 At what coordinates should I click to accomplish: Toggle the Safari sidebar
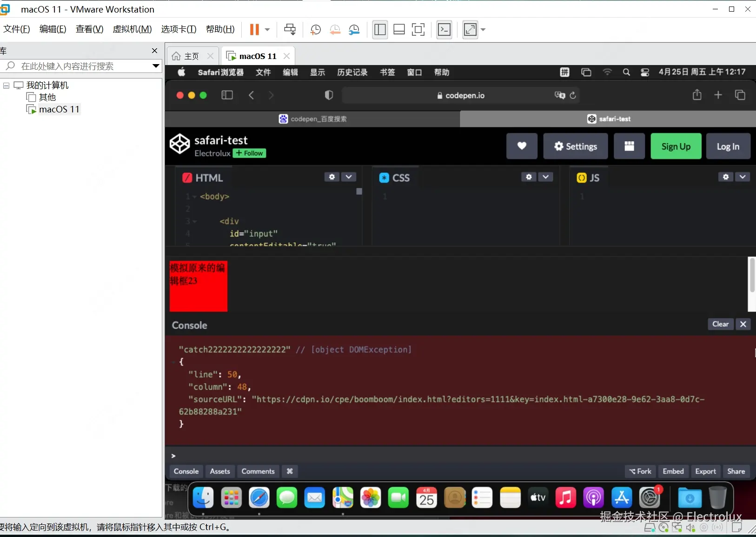pyautogui.click(x=227, y=95)
